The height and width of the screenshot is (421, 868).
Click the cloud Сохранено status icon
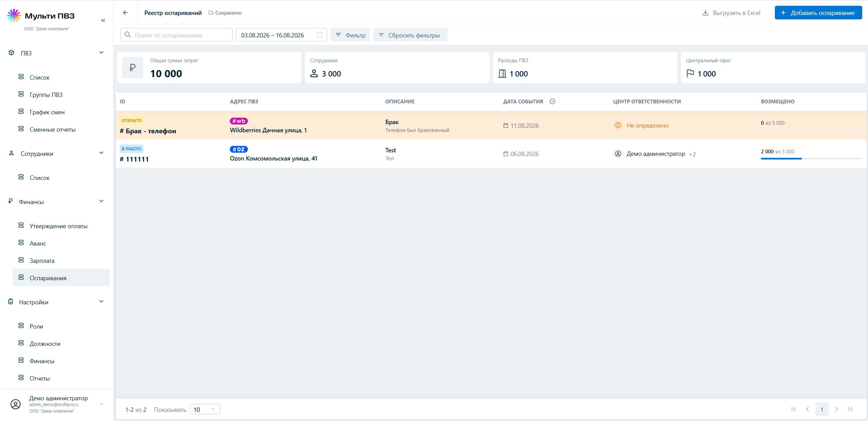211,13
